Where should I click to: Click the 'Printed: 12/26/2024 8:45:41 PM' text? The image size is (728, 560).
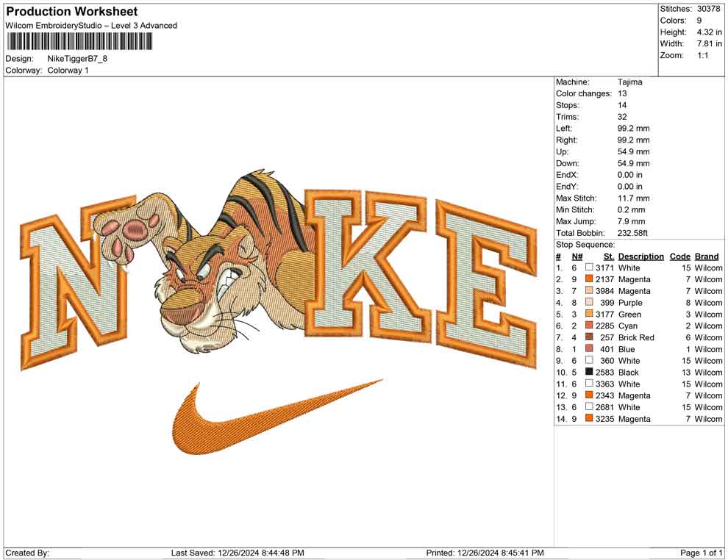click(x=485, y=553)
